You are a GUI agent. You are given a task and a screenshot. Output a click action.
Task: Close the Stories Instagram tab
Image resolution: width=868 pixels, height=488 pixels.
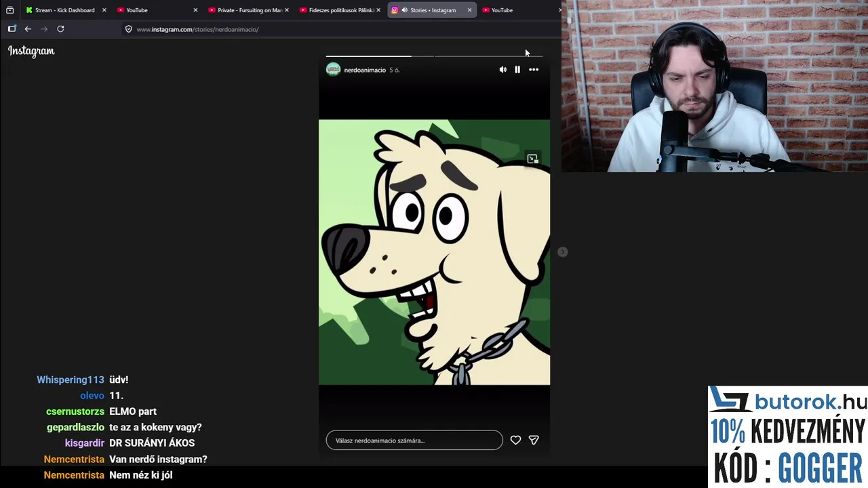point(469,10)
